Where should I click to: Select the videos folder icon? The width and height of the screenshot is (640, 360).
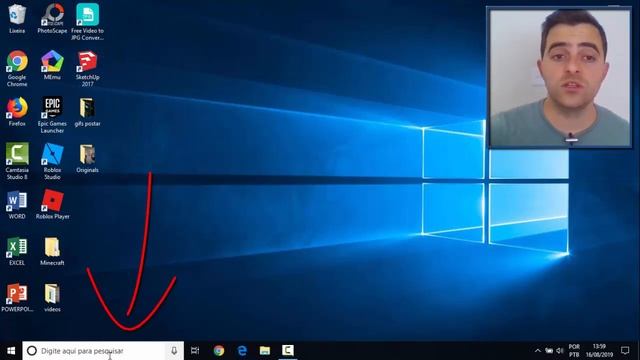click(x=52, y=297)
